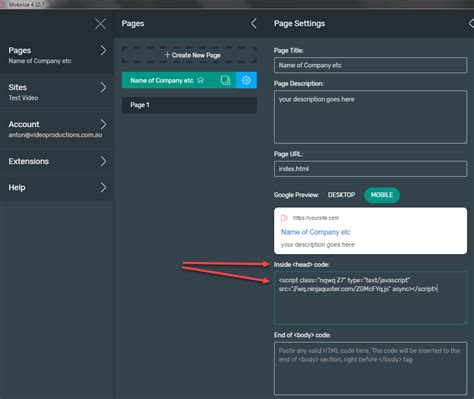Expand the Pages chevron arrow
The image size is (474, 399).
[103, 50]
